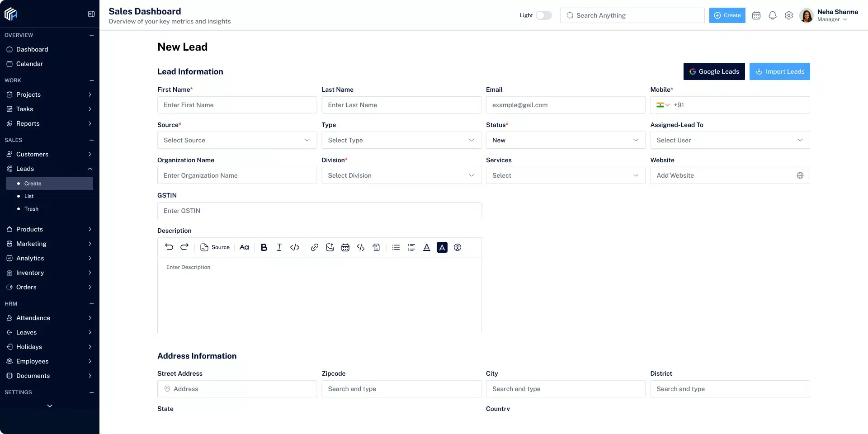Apply italic formatting in the Description editor
This screenshot has width=868, height=434.
[279, 247]
